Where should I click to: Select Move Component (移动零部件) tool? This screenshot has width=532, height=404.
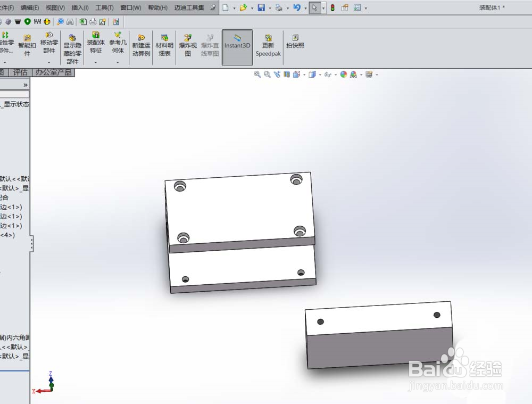point(49,43)
